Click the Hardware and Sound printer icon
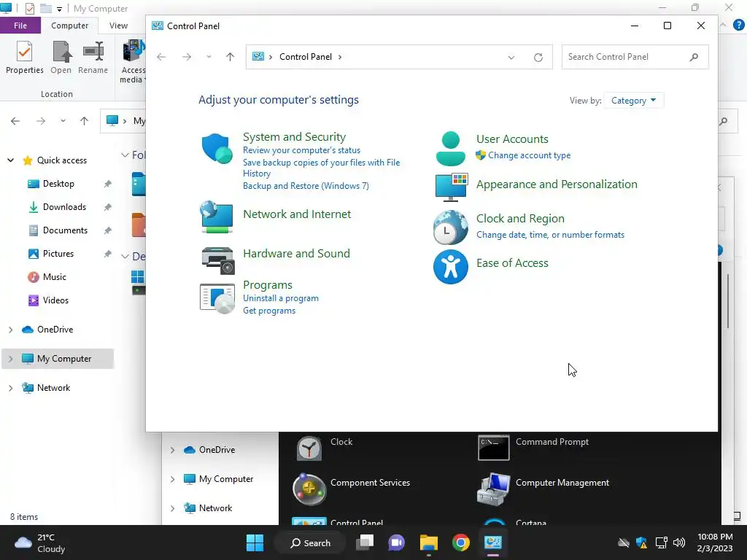Image resolution: width=747 pixels, height=560 pixels. (x=217, y=260)
